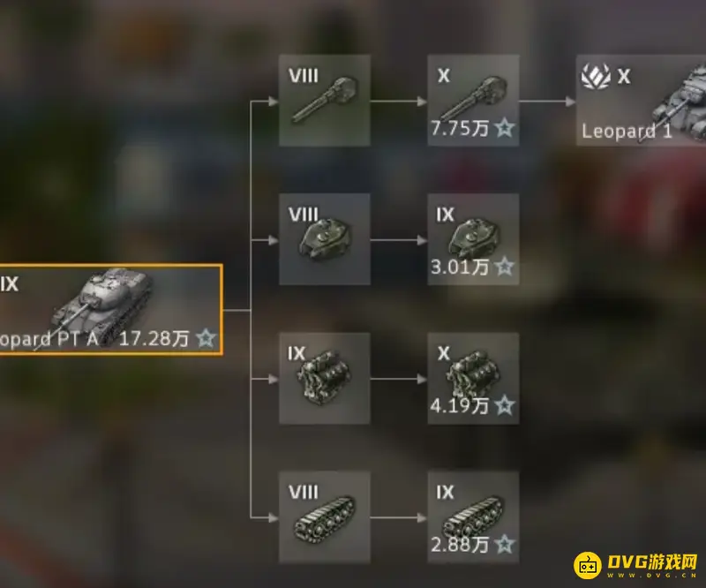
Task: Select the tier VIII gun module
Action: 325,101
